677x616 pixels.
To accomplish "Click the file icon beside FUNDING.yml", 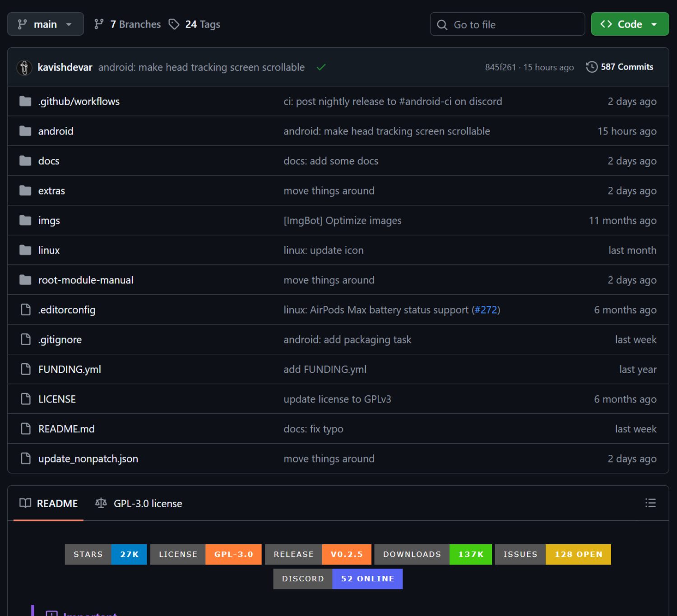I will point(26,369).
